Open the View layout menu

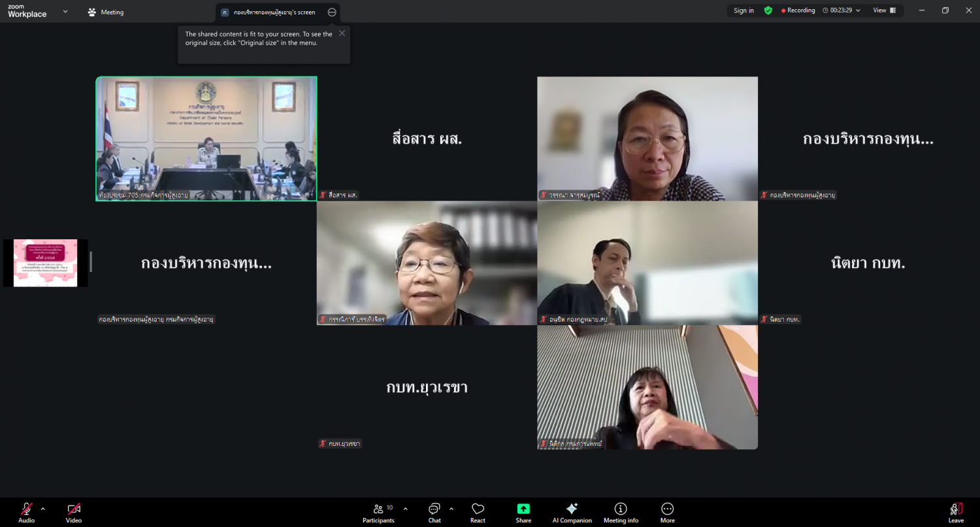click(x=885, y=10)
